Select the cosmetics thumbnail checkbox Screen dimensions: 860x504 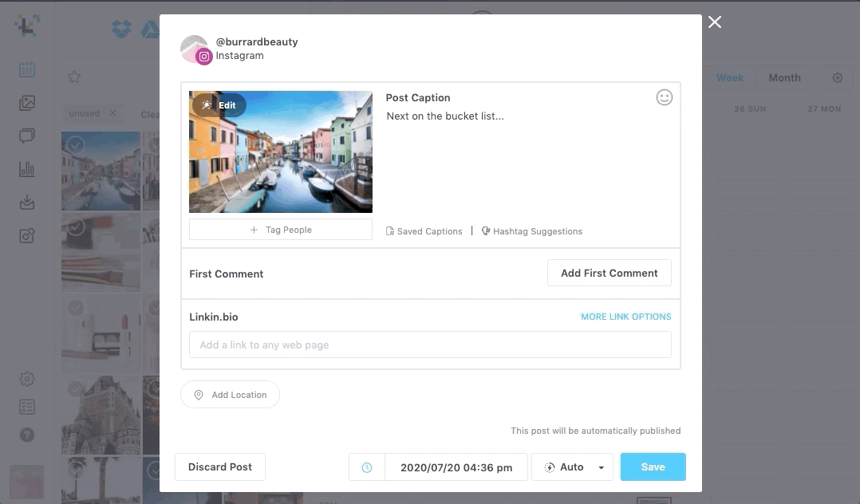click(x=76, y=226)
